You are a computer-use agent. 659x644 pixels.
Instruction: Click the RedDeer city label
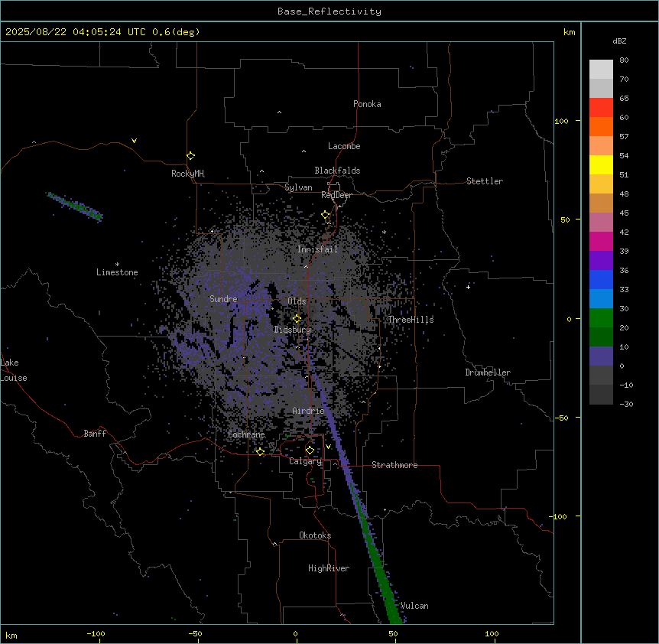click(336, 195)
